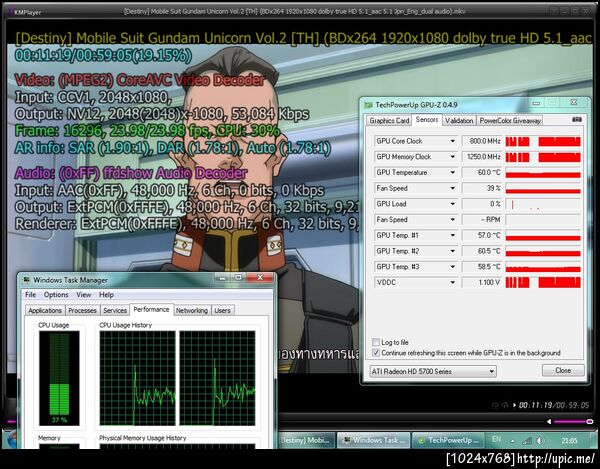Click the taskbar clock showing 21:05
Screen dimensions: 600x469
[569, 441]
